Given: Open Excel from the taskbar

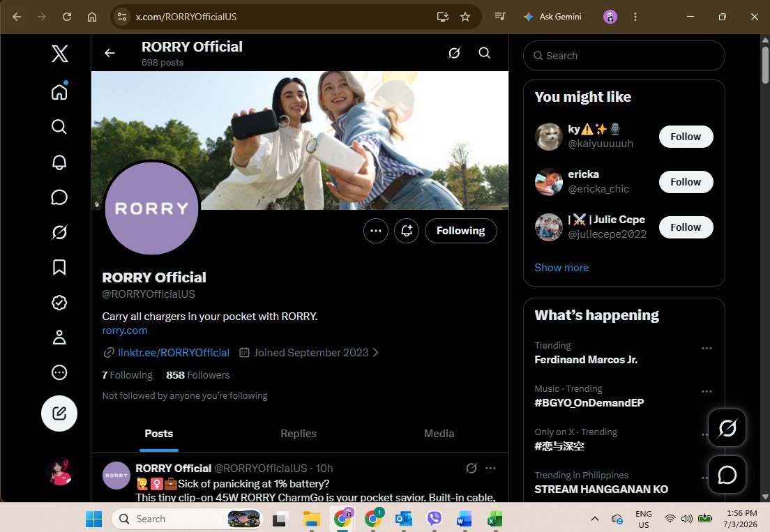Looking at the screenshot, I should 495,519.
